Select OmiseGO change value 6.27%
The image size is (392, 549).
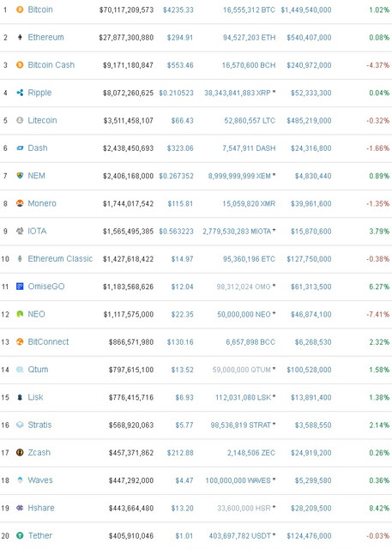tap(379, 287)
